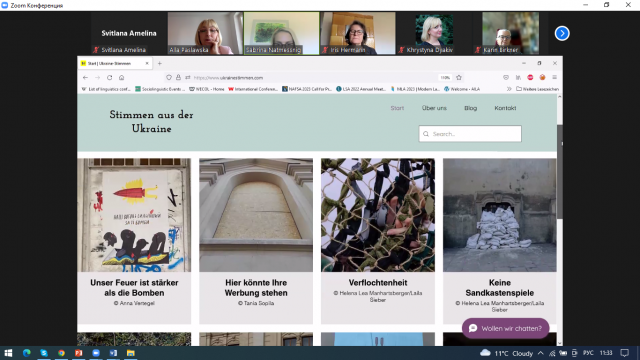Open the Keine Sandkastenspiele article
This screenshot has height=360, width=640.
(500, 288)
